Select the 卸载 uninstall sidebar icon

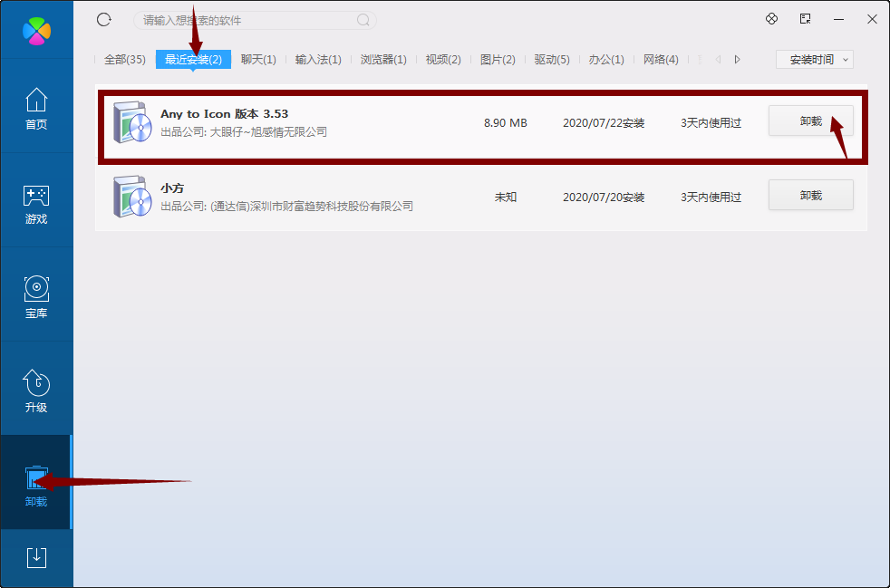click(x=36, y=487)
